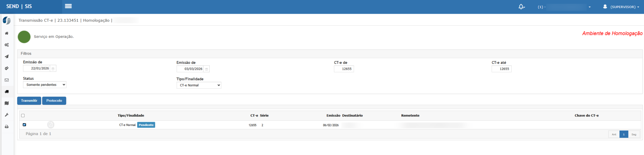Image resolution: width=644 pixels, height=155 pixels.
Task: Open the map icon in sidebar
Action: [x=7, y=103]
